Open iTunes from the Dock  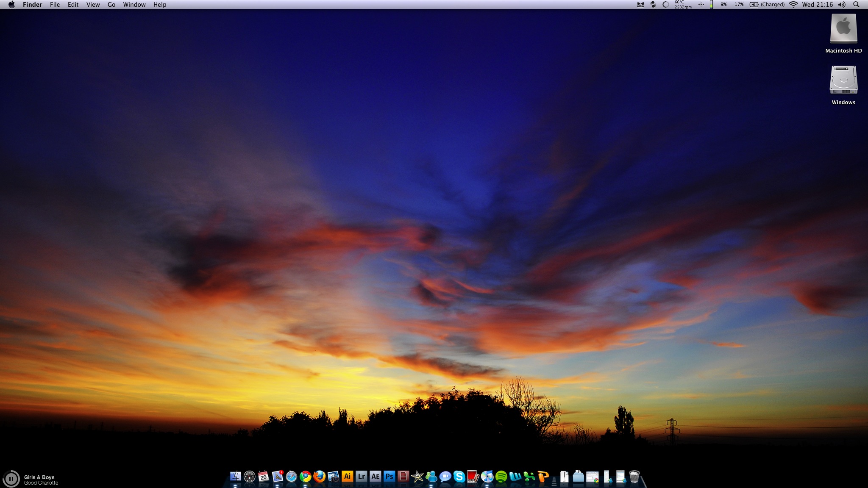tap(487, 477)
